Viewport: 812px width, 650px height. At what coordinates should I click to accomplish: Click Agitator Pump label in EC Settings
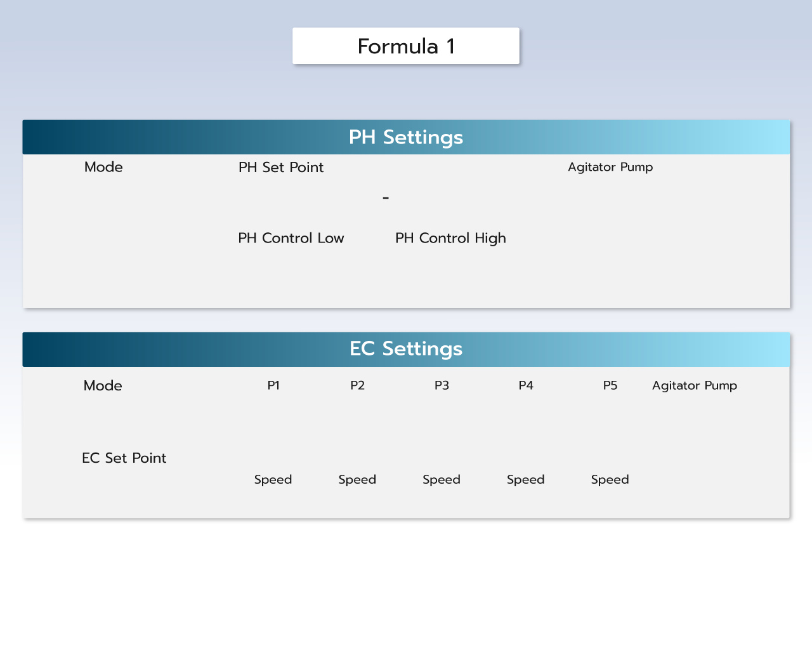coord(695,385)
